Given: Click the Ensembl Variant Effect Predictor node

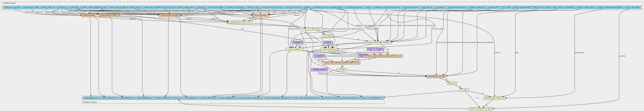Looking at the screenshot, I should (378, 43).
